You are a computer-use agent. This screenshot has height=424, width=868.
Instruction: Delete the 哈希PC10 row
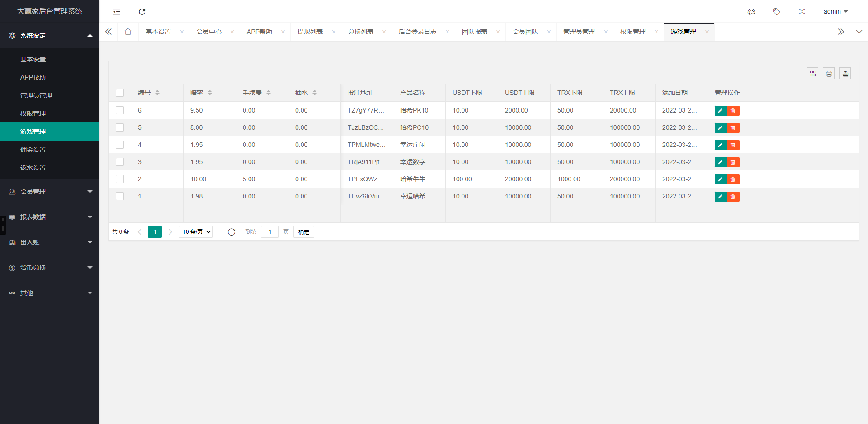pos(733,128)
